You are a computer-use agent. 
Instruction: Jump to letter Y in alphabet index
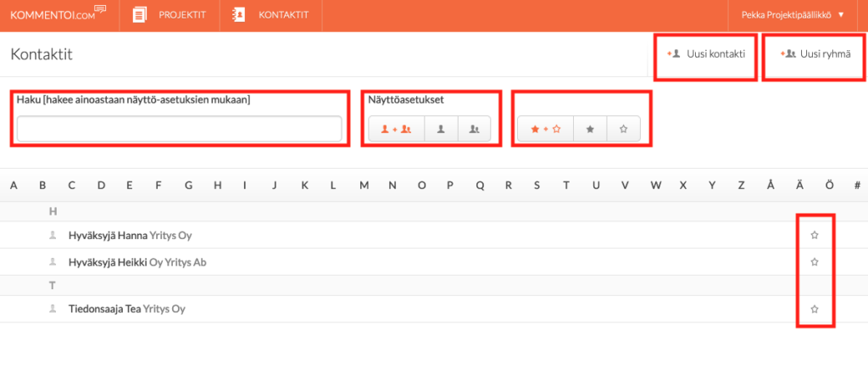(712, 186)
